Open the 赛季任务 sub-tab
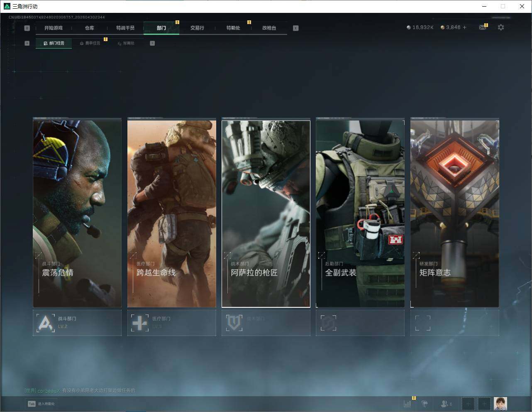 90,43
